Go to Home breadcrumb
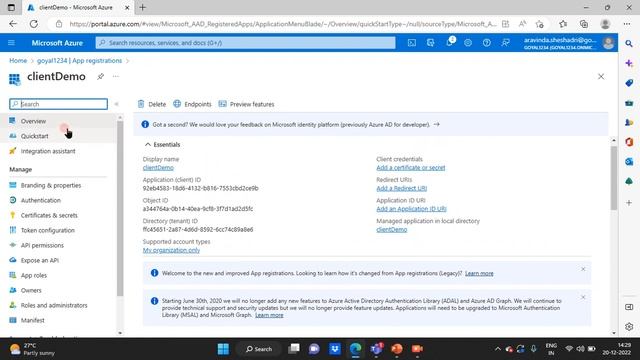 click(x=18, y=60)
